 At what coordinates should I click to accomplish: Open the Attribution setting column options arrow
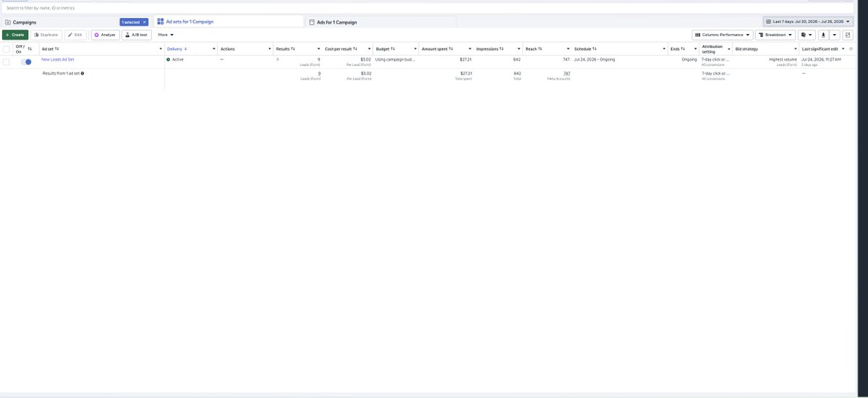[728, 48]
